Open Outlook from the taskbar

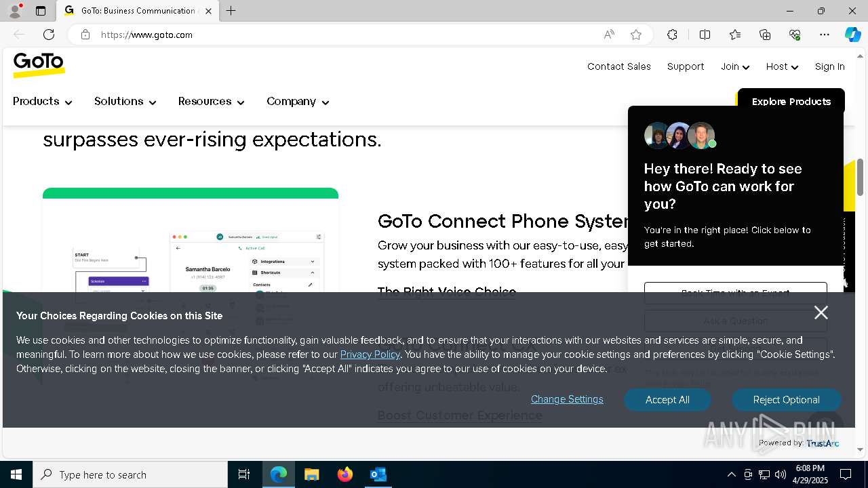[378, 474]
